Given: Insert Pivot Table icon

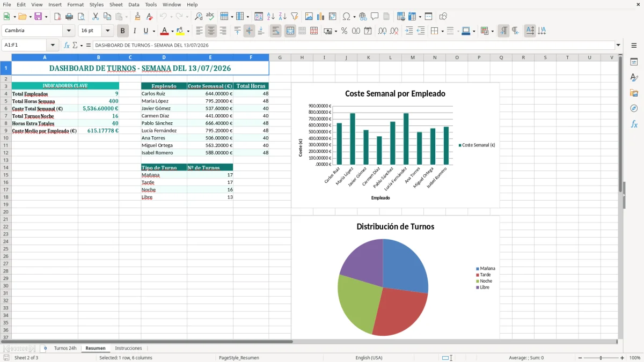Looking at the screenshot, I should [333, 17].
